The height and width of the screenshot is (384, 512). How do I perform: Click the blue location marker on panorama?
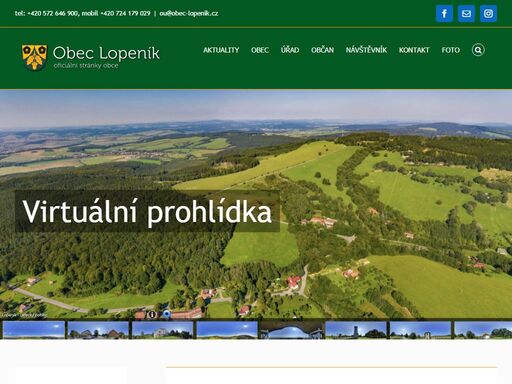click(x=167, y=314)
